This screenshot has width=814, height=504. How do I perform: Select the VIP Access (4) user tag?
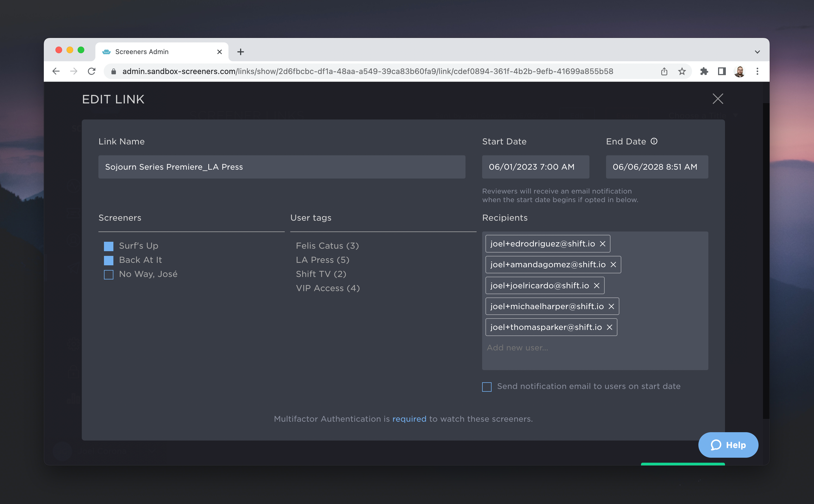coord(328,288)
